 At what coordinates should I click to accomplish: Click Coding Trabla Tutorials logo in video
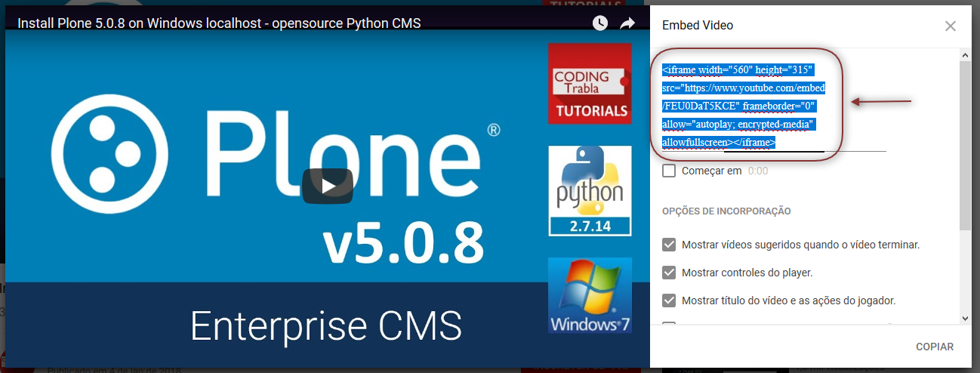coord(591,83)
